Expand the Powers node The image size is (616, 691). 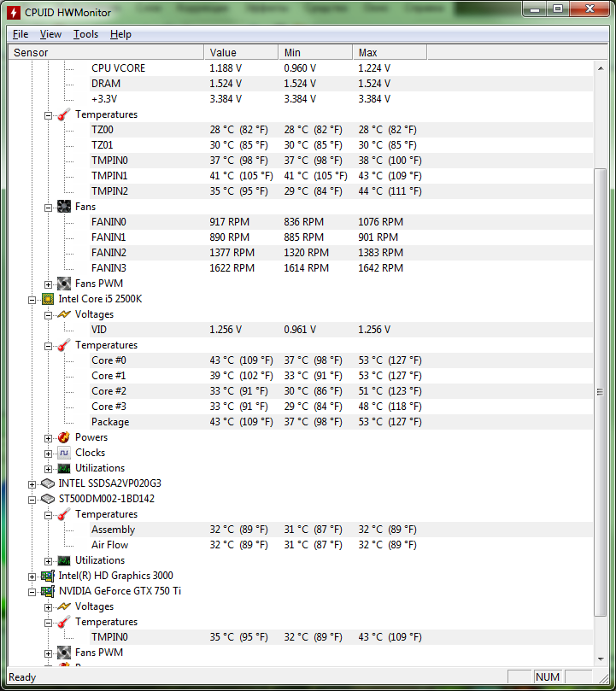tap(48, 438)
